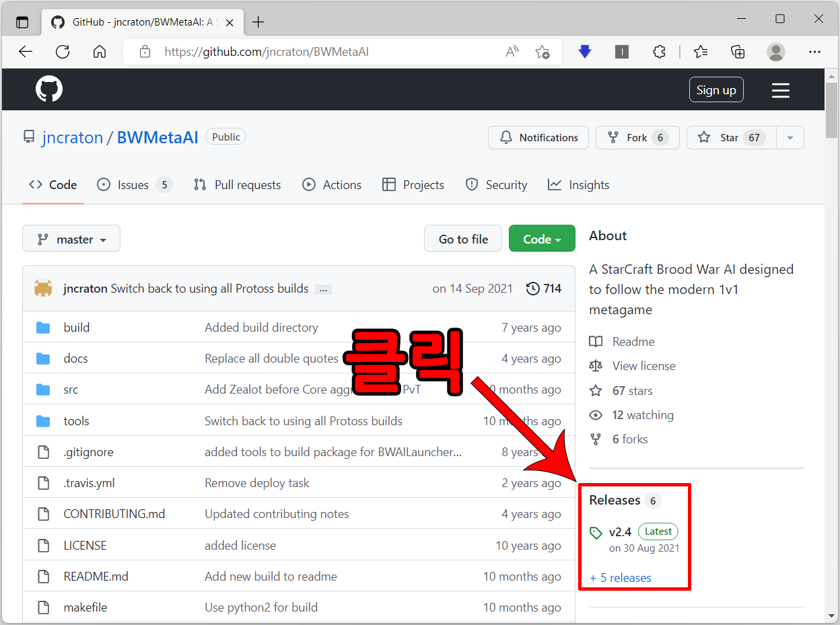Open the BWMetaAI repository name link

tap(157, 137)
